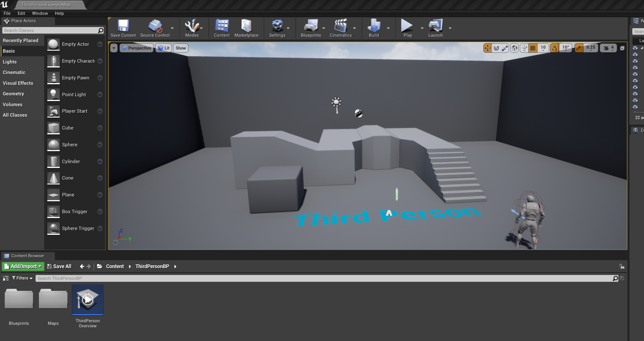Open the Window menu
The image size is (644, 341).
point(40,13)
